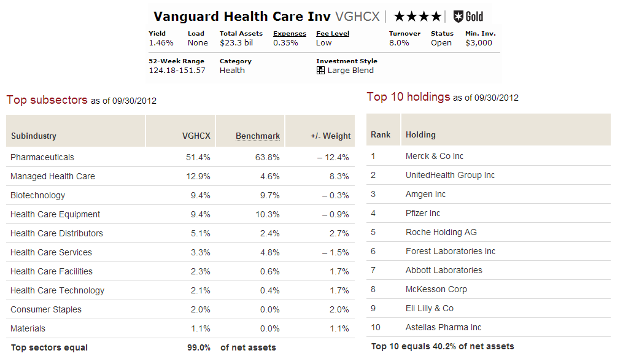This screenshot has height=364, width=623.
Task: Select the +/- Weight column header
Action: 330,136
